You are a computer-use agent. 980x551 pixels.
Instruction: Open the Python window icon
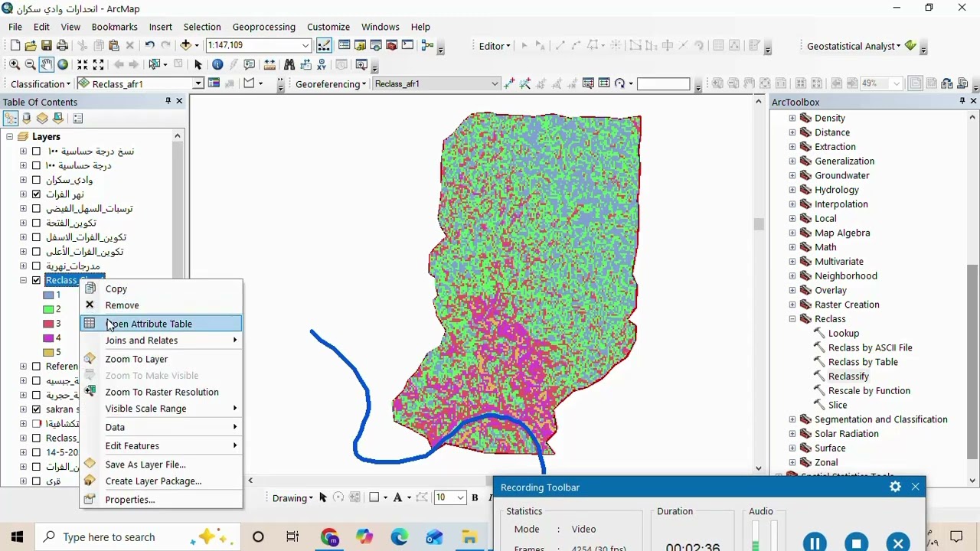click(x=407, y=45)
